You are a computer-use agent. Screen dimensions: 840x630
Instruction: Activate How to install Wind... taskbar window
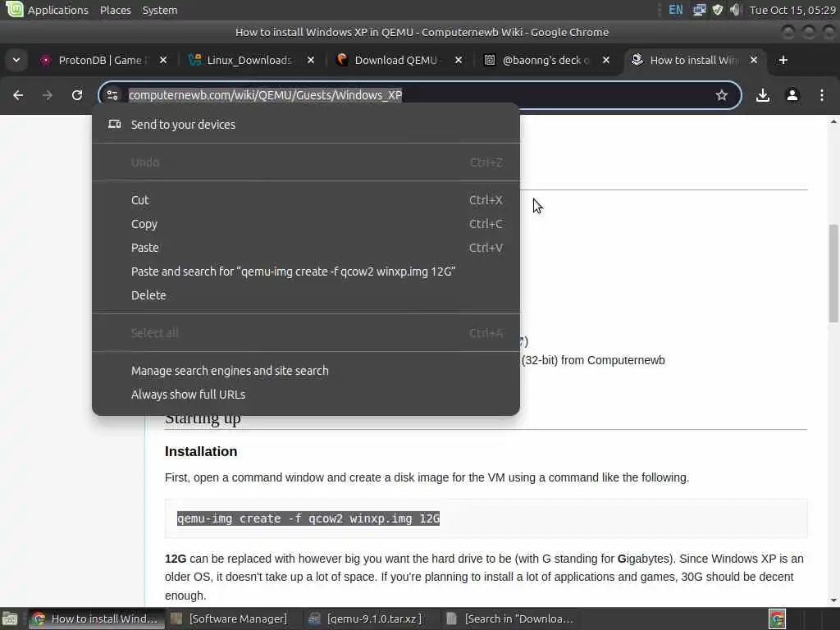click(95, 619)
